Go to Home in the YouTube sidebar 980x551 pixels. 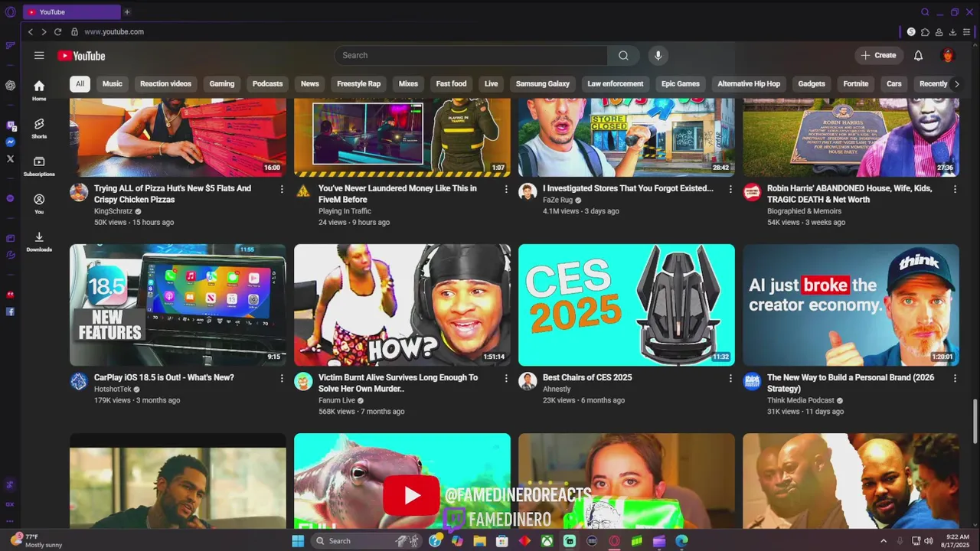pyautogui.click(x=39, y=90)
